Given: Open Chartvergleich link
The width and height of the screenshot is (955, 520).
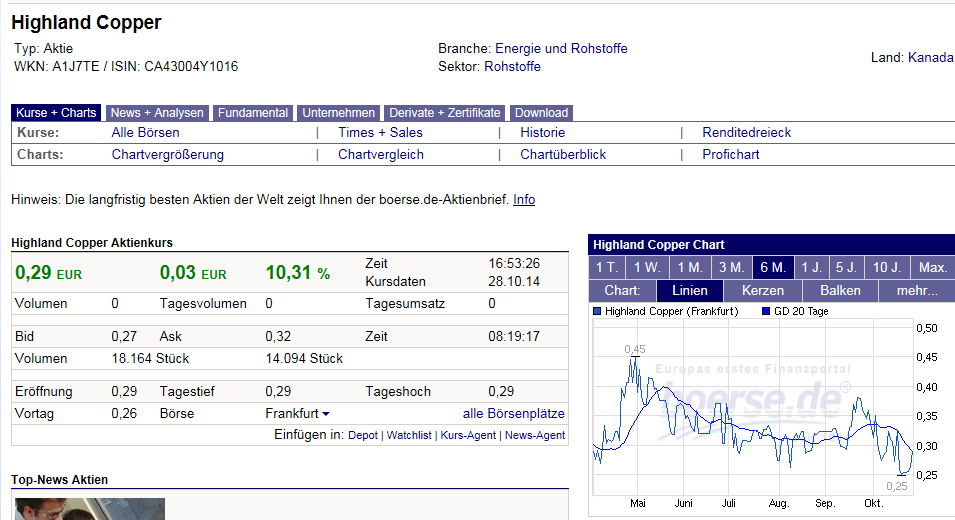Looking at the screenshot, I should tap(381, 155).
